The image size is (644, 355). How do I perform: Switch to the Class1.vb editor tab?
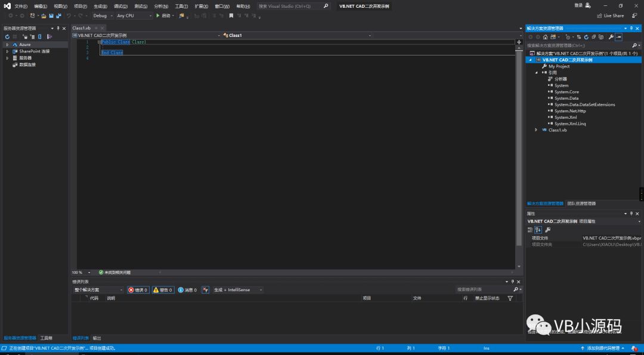click(81, 28)
